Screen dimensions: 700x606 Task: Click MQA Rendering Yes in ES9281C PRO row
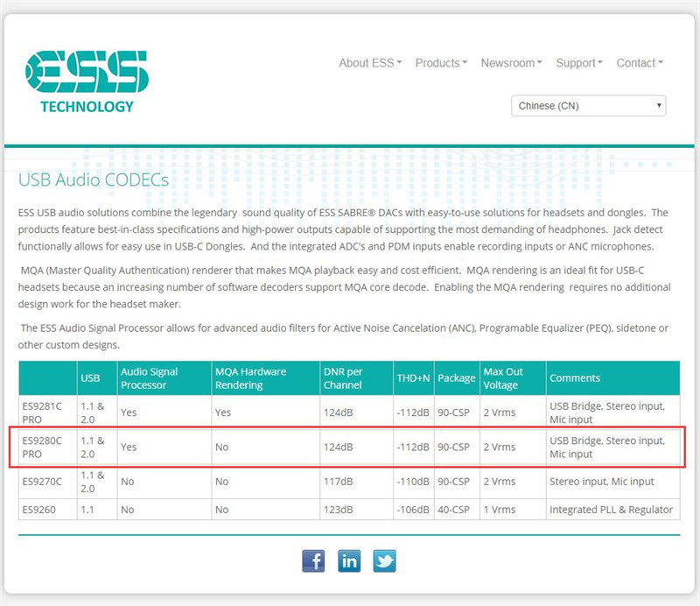point(223,412)
